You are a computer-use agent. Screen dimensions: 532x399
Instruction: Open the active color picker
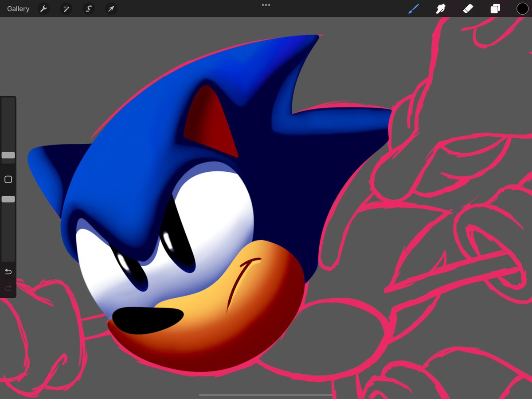[x=522, y=8]
